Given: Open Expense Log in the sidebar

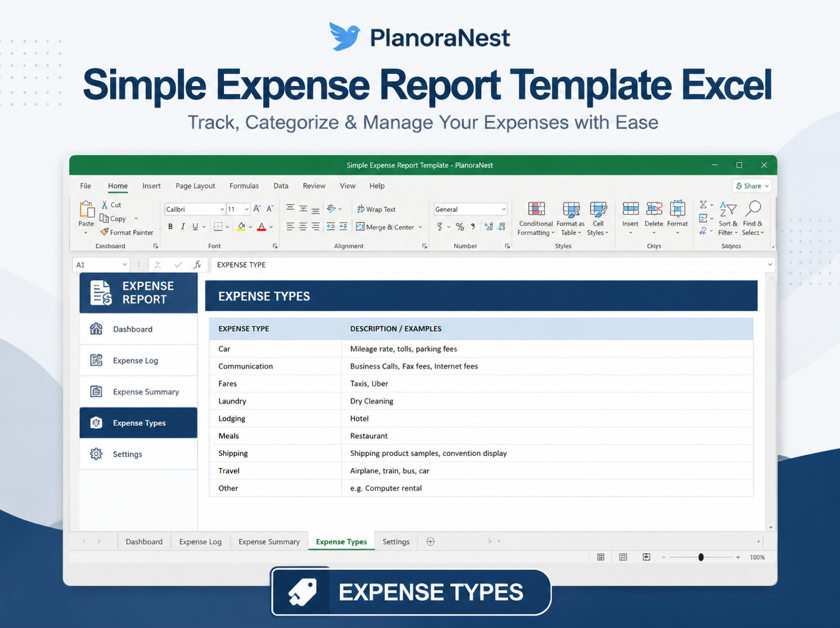Looking at the screenshot, I should (x=138, y=360).
